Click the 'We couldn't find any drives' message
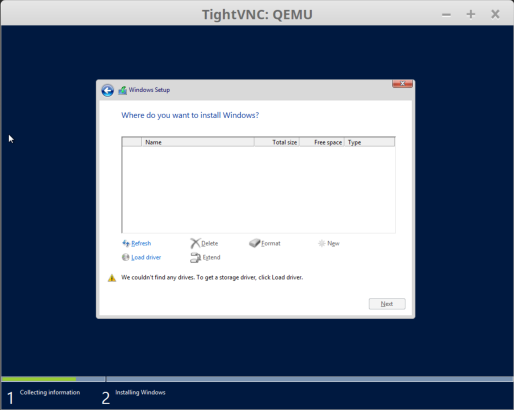Screen dimensions: 514x410 pyautogui.click(x=212, y=277)
